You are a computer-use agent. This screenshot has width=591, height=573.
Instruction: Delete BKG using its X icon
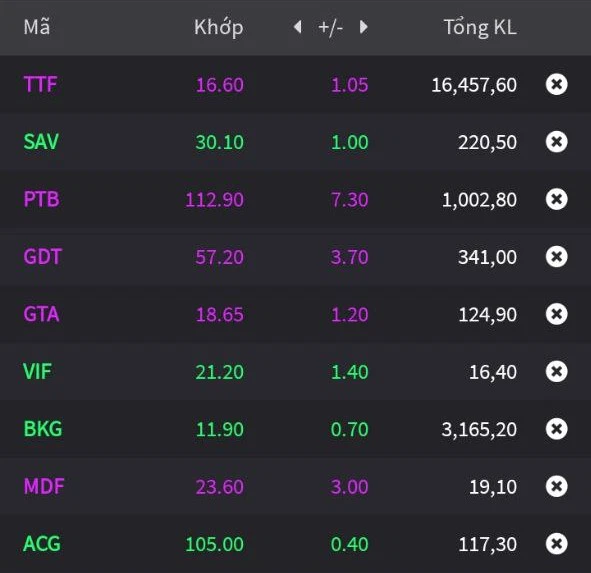click(x=556, y=429)
